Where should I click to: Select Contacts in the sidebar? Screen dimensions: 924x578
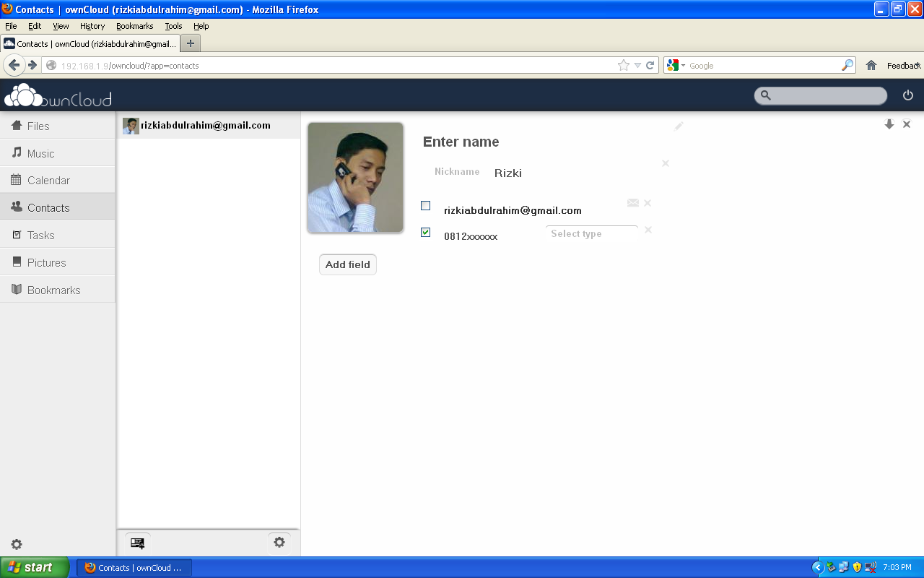(58, 207)
